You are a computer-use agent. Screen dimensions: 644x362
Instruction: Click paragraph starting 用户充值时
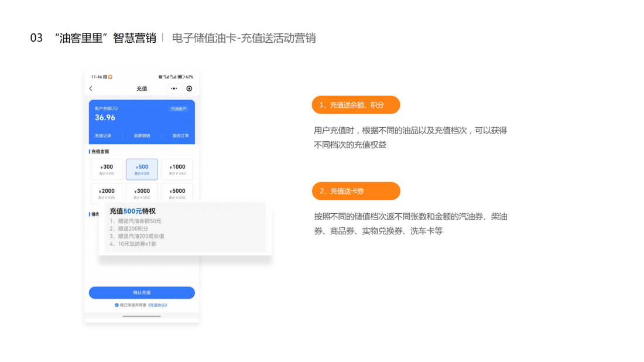pos(410,138)
